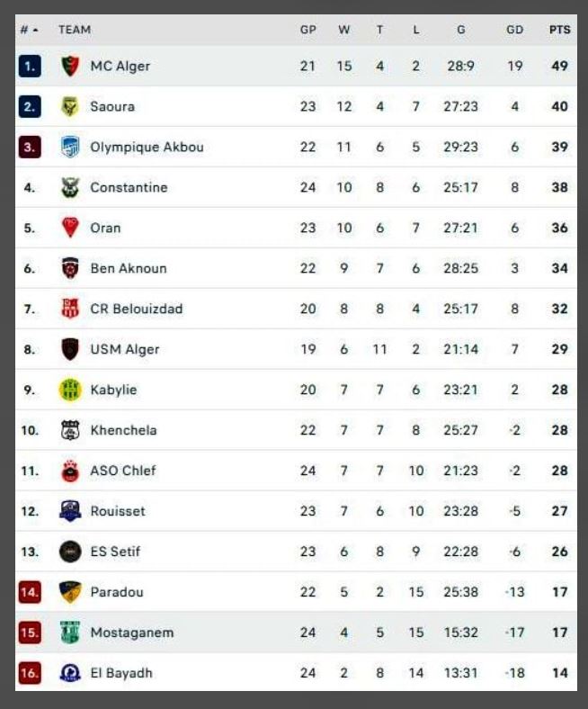588x709 pixels.
Task: Click the Kabylie yellow-green crest
Action: coord(70,390)
